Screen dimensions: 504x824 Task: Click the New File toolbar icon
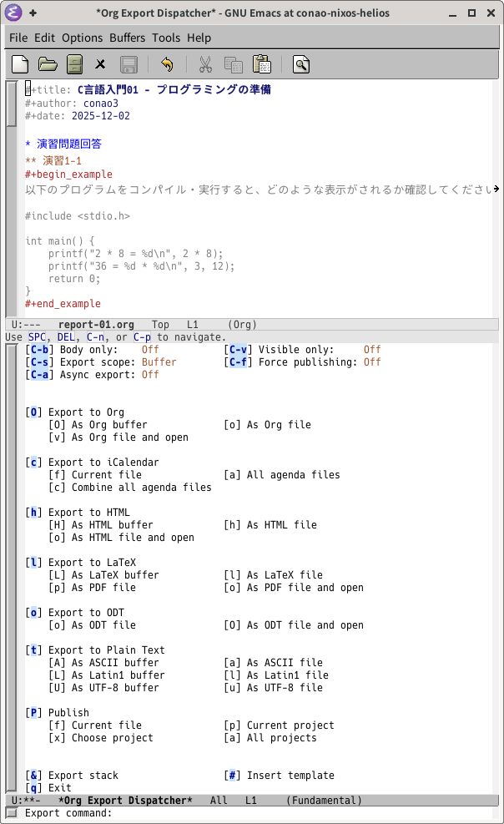tap(20, 64)
